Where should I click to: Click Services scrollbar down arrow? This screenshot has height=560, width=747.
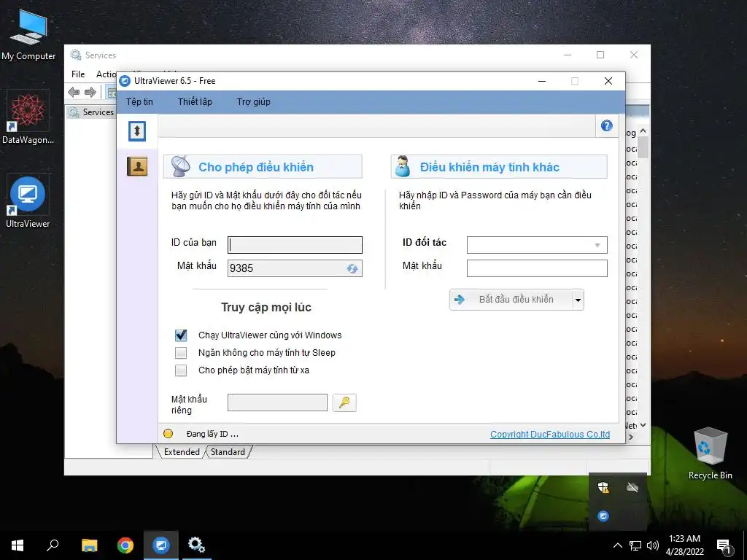pos(643,425)
